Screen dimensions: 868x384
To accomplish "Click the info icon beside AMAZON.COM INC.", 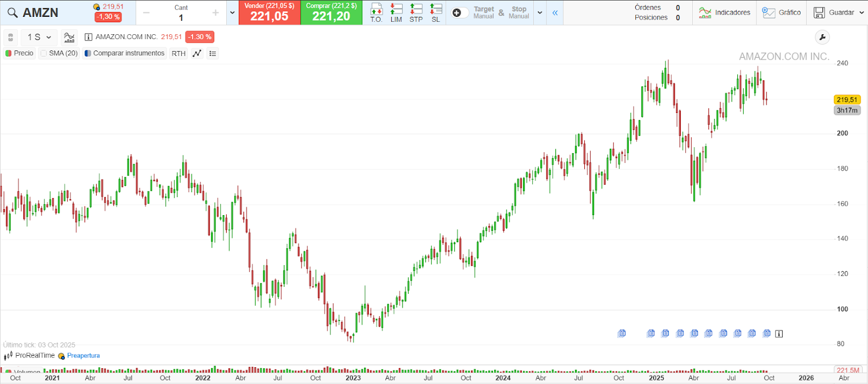I will coord(88,37).
